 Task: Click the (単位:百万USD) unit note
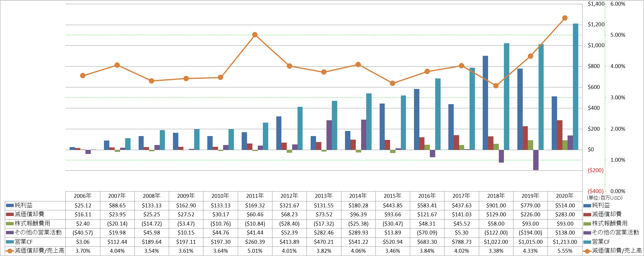(x=605, y=198)
